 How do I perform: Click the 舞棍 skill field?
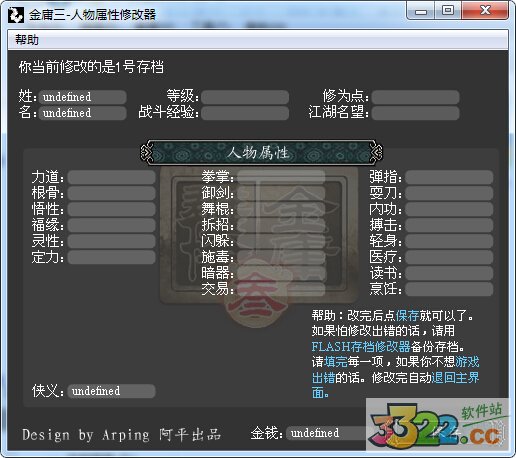tap(281, 209)
